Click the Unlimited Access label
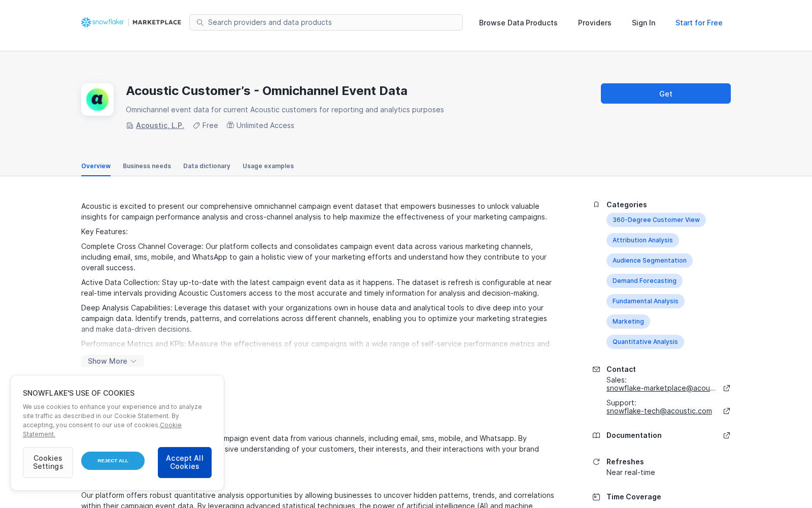 coord(265,125)
